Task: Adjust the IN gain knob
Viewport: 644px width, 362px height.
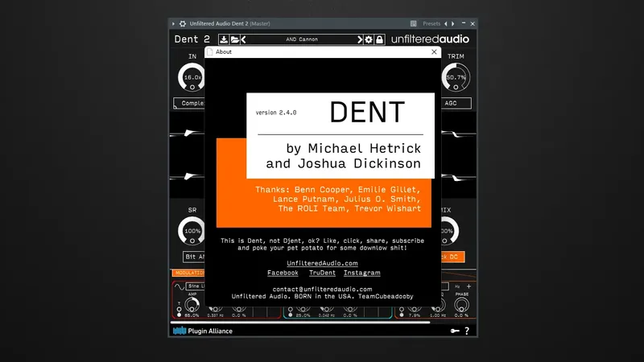Action: point(192,77)
